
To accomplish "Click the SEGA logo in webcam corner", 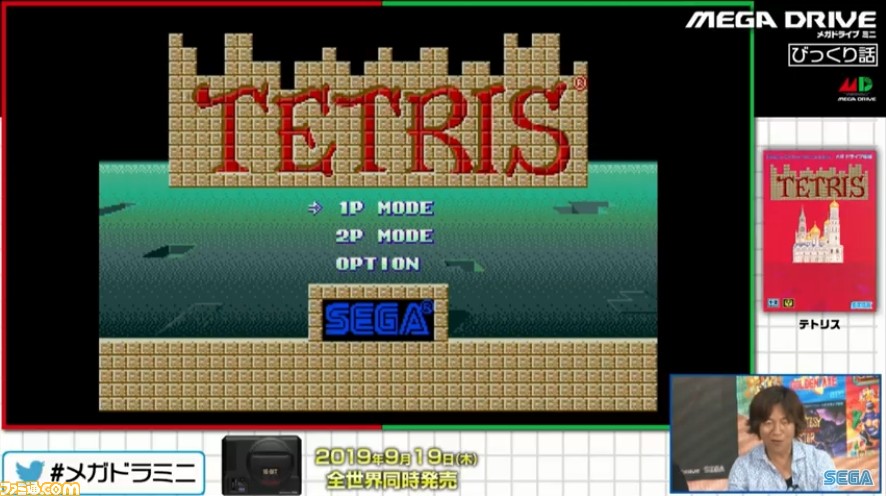I will tap(848, 478).
